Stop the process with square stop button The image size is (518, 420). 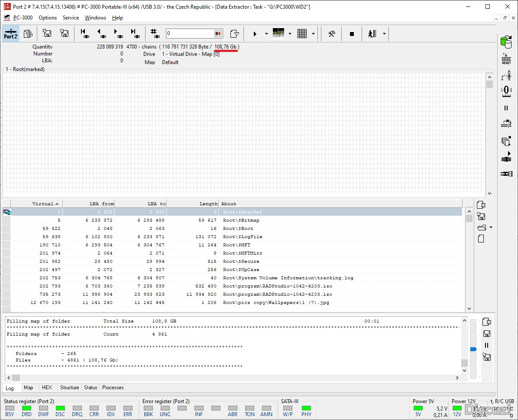(x=352, y=34)
